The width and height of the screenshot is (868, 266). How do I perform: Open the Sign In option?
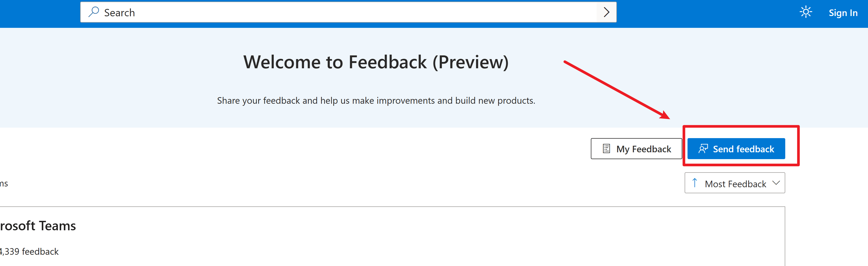843,13
